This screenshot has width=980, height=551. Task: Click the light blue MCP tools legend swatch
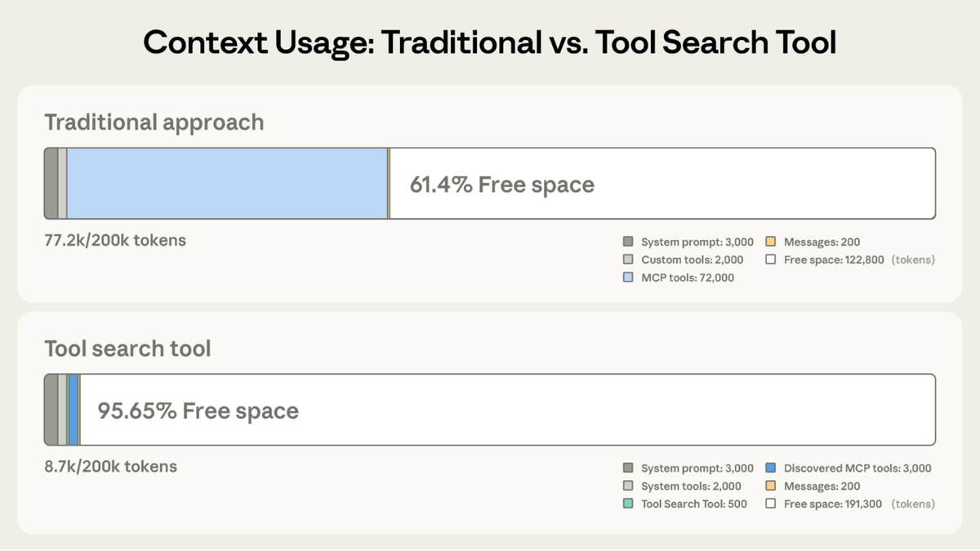point(628,278)
